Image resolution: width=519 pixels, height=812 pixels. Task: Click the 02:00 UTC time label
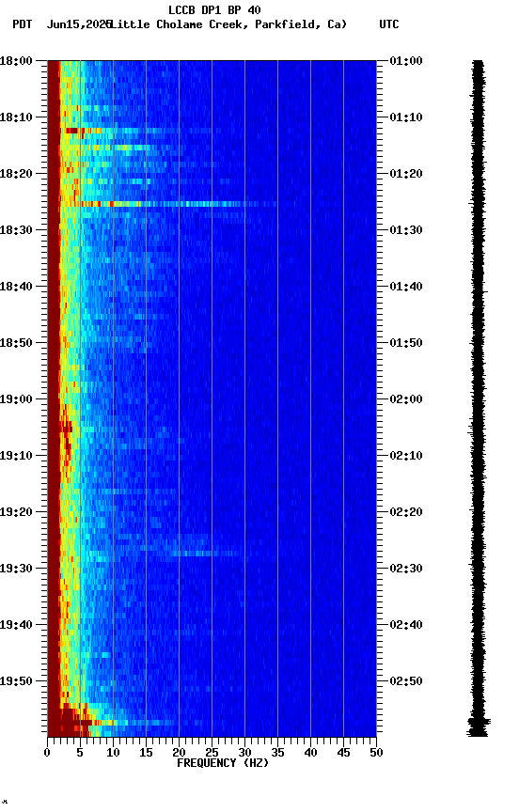tap(406, 399)
